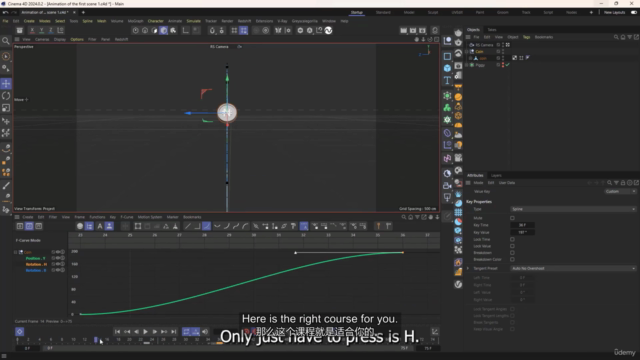Screen dimensions: 640x360
Task: Switch to F-Curve mode icon
Action: [x=29, y=226]
